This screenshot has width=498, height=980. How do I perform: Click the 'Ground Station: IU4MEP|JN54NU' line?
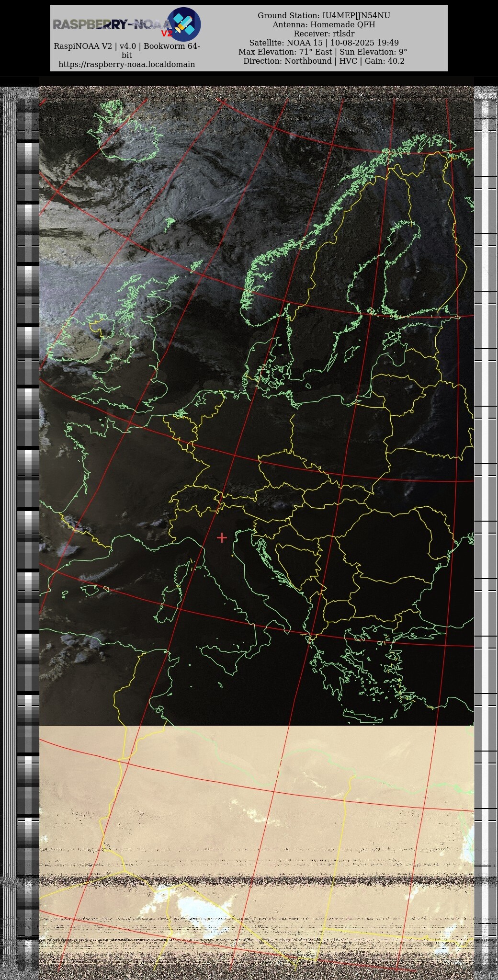click(x=324, y=15)
